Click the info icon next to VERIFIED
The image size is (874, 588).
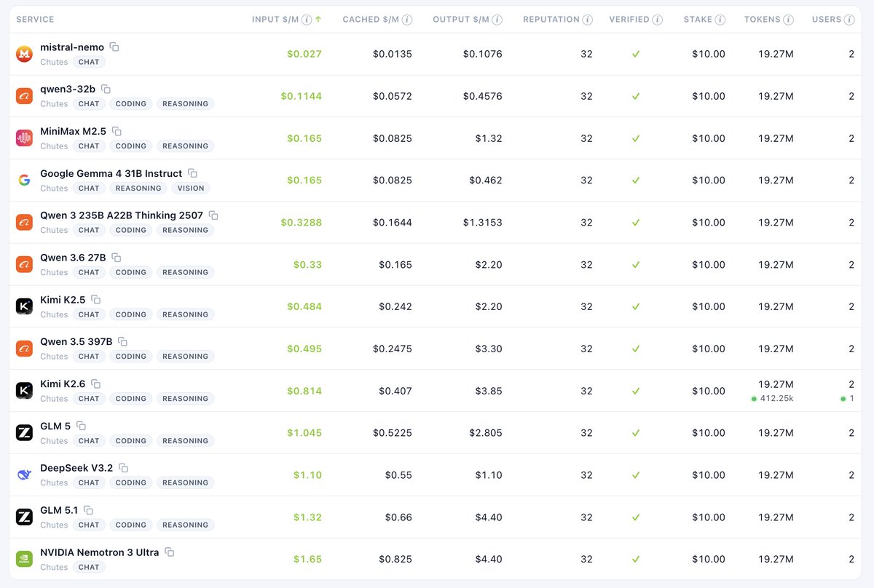tap(658, 20)
